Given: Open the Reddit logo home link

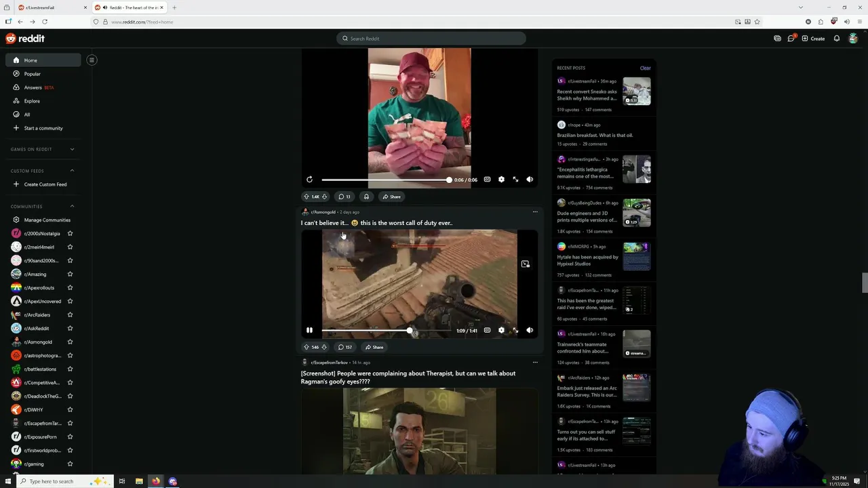Looking at the screenshot, I should point(25,39).
